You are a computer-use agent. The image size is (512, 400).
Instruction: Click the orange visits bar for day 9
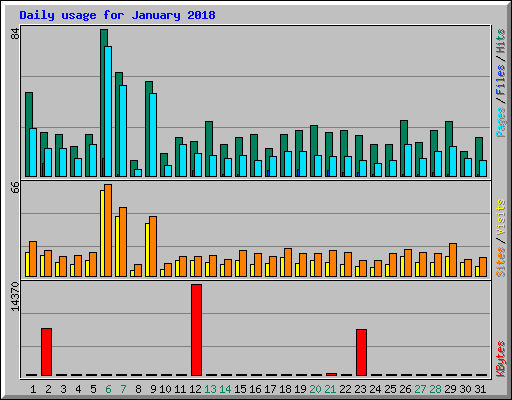153,246
